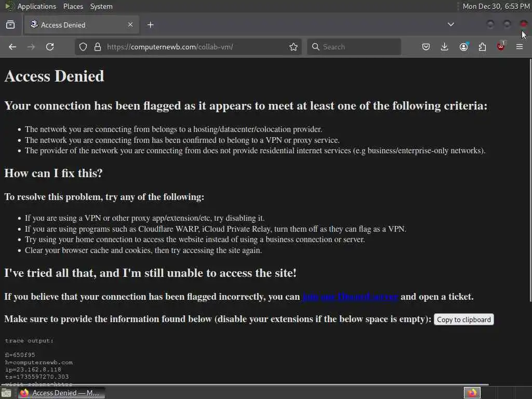532x399 pixels.
Task: Open a new tab with plus button
Action: click(151, 25)
